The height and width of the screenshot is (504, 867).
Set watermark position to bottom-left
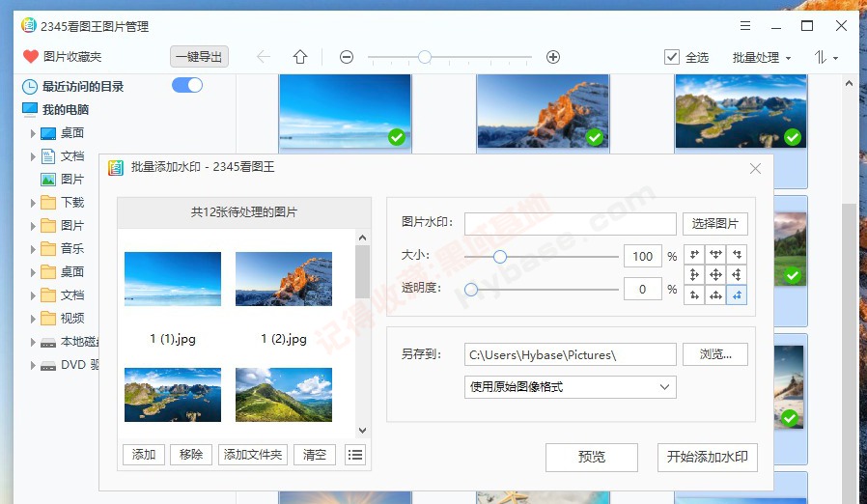pyautogui.click(x=694, y=295)
